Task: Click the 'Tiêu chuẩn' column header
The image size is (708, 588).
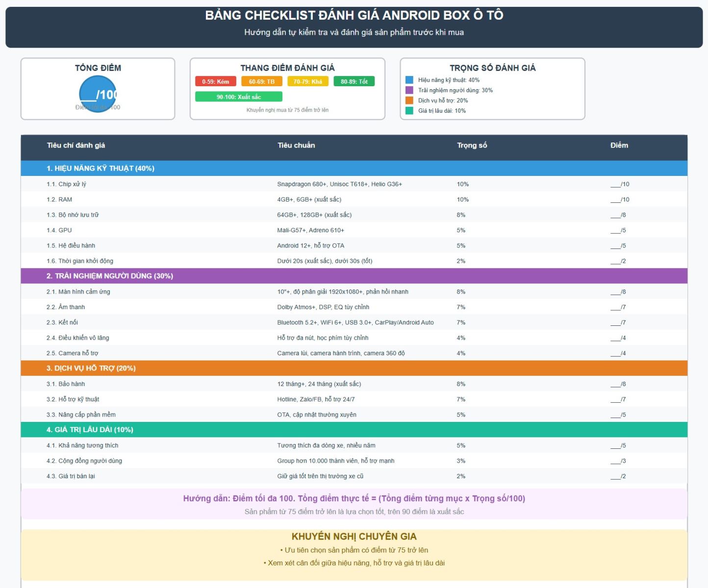Action: 296,145
